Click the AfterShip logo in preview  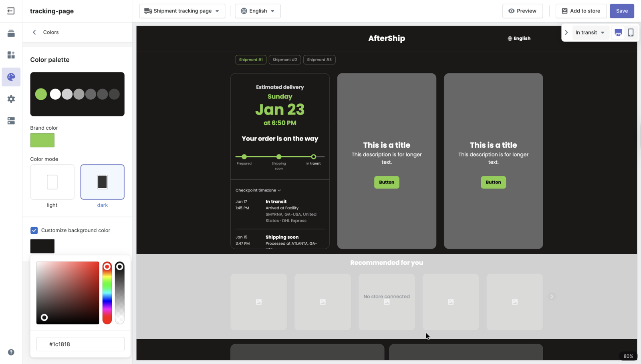pyautogui.click(x=387, y=38)
